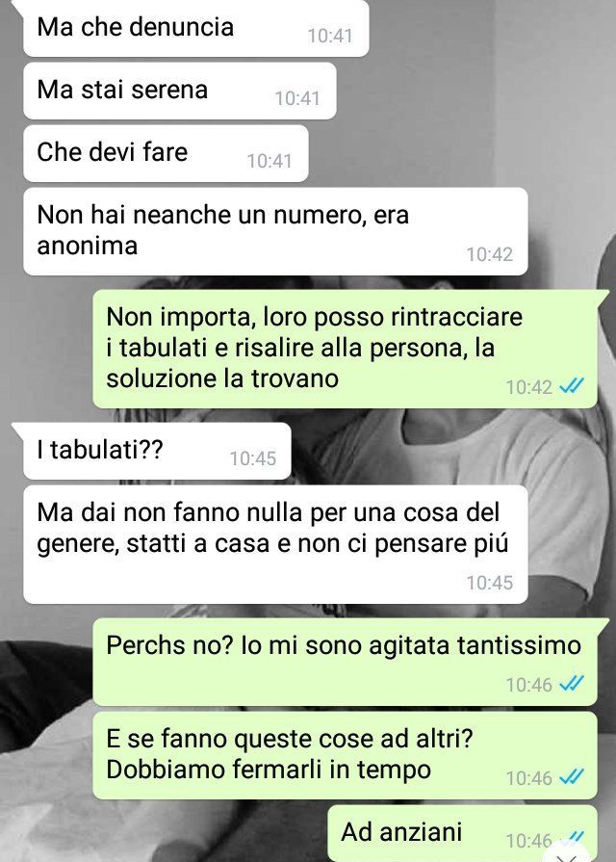Viewport: 616px width, 862px height.
Task: Tap the scroll-to-bottom chevron button
Action: click(x=567, y=857)
